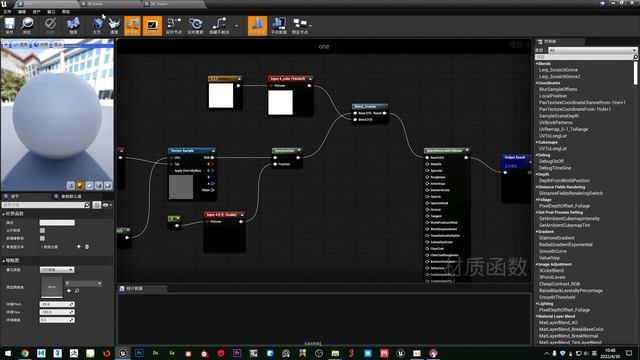Open Photoshop from the Windows taskbar
The image size is (640, 360).
(x=139, y=353)
